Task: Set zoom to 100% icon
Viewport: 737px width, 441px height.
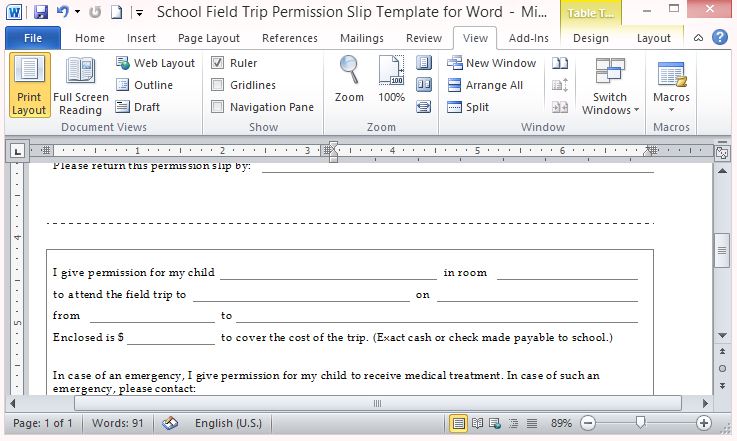Action: 391,80
